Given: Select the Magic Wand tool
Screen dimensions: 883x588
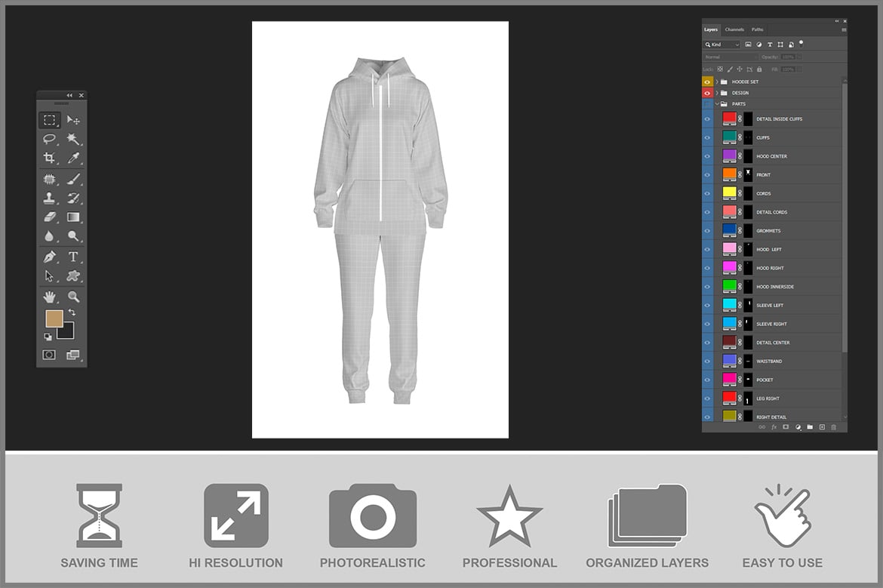Looking at the screenshot, I should coord(73,139).
